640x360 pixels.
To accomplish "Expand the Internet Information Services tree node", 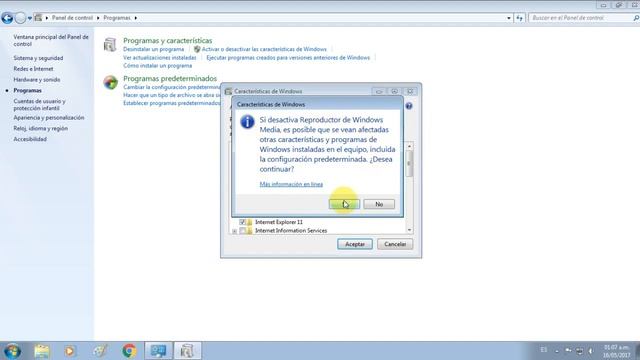I will [x=235, y=231].
